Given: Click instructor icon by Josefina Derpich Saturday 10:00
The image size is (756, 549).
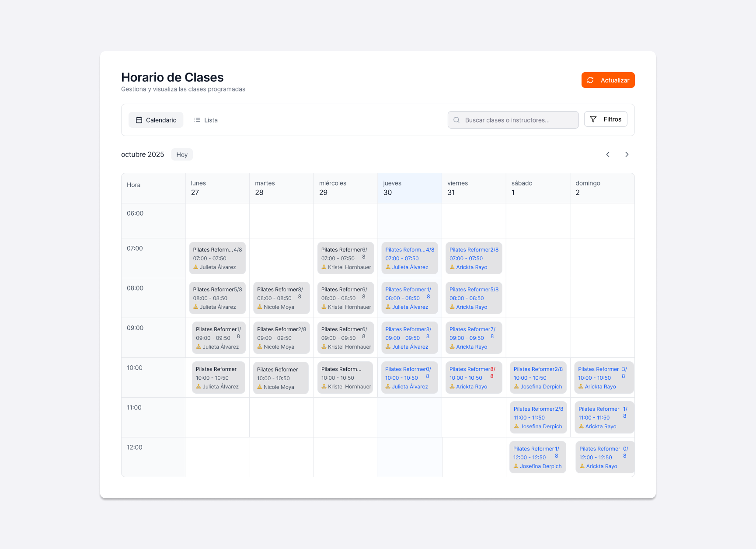Looking at the screenshot, I should tap(516, 387).
